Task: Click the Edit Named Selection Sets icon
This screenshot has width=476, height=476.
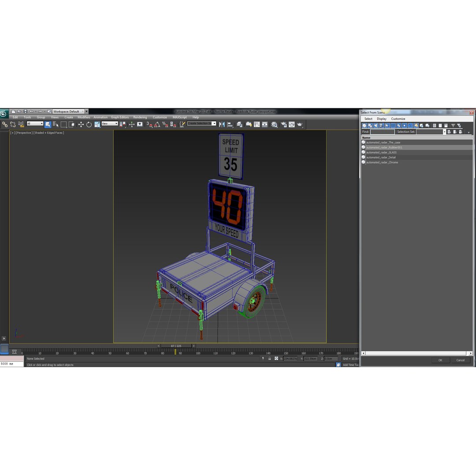Action: (182, 124)
